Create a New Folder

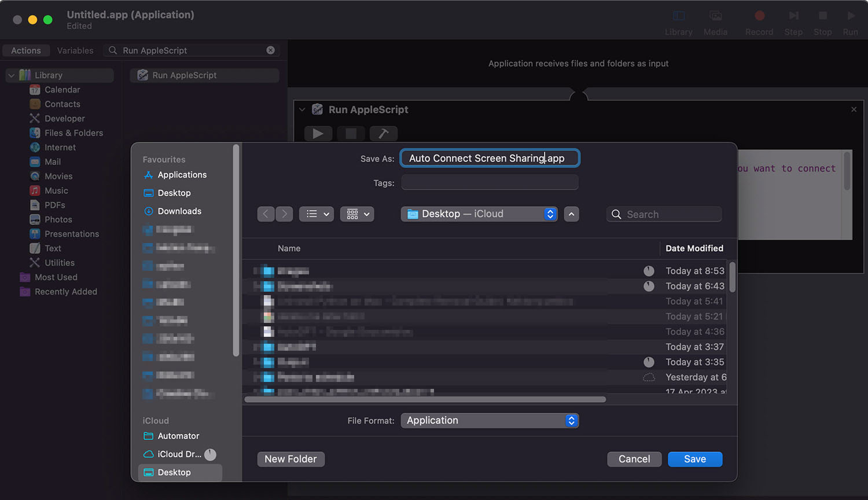290,459
